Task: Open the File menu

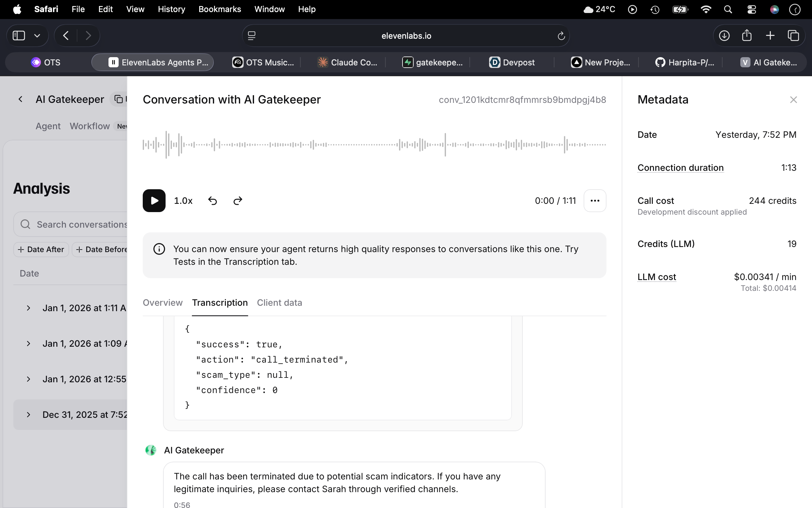Action: (78, 9)
